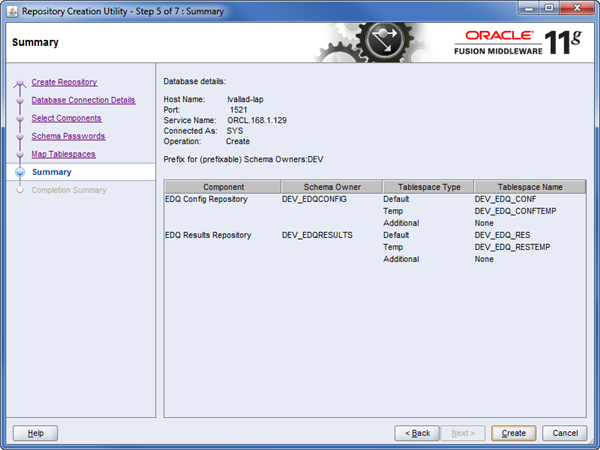600x450 pixels.
Task: Open the Create Repository step link
Action: (x=64, y=82)
